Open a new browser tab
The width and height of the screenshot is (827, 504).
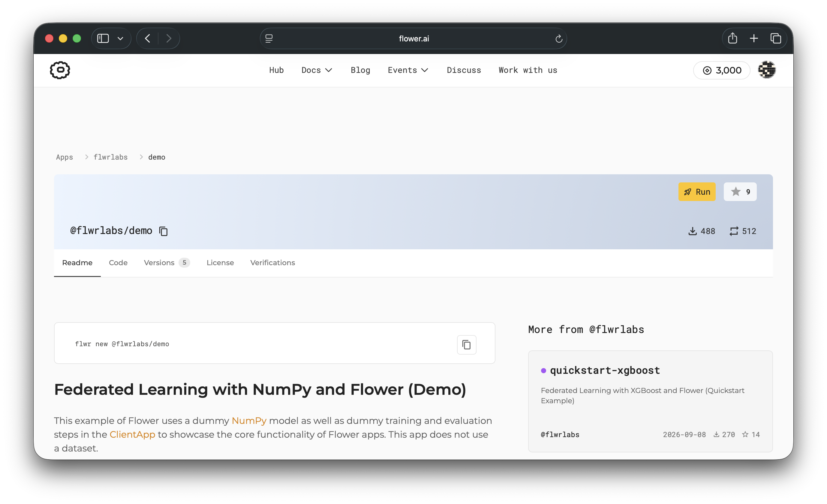click(x=754, y=38)
